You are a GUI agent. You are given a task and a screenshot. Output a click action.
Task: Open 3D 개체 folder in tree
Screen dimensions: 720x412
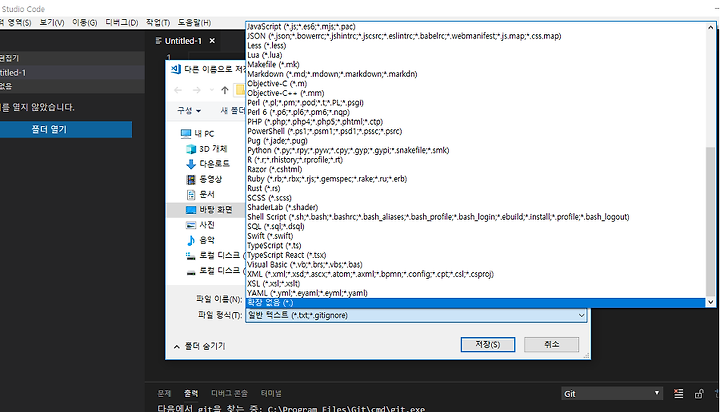coord(207,149)
